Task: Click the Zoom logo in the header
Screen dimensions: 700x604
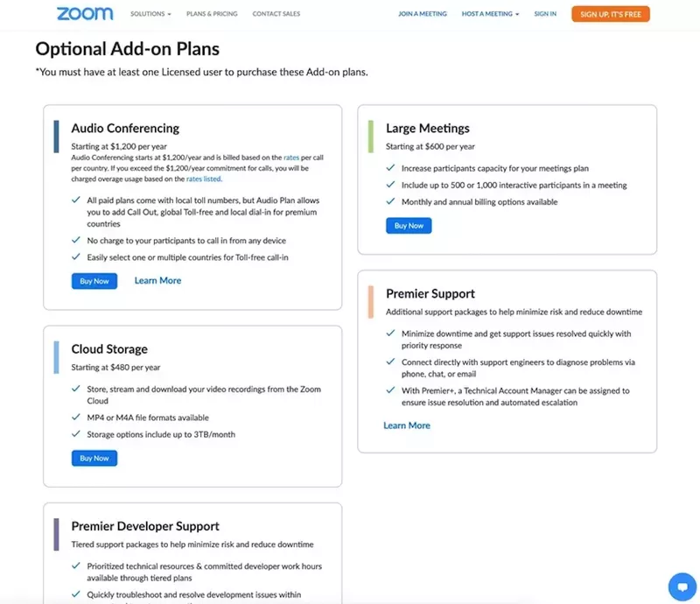Action: (x=85, y=13)
